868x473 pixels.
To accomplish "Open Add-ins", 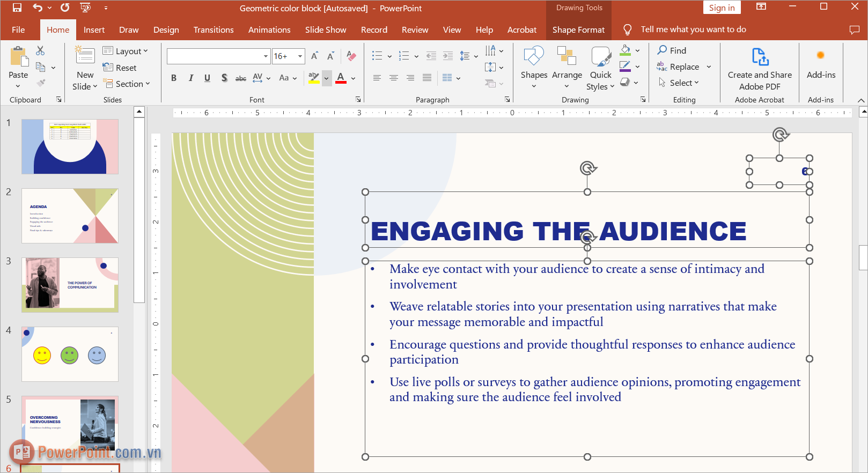I will (x=821, y=64).
